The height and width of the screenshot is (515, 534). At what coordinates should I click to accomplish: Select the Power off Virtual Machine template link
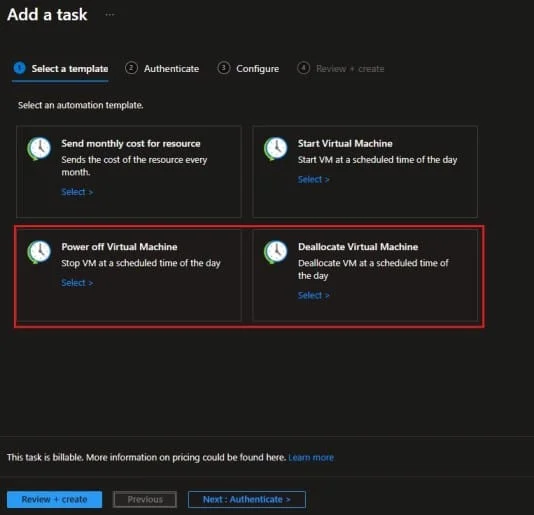[x=77, y=283]
